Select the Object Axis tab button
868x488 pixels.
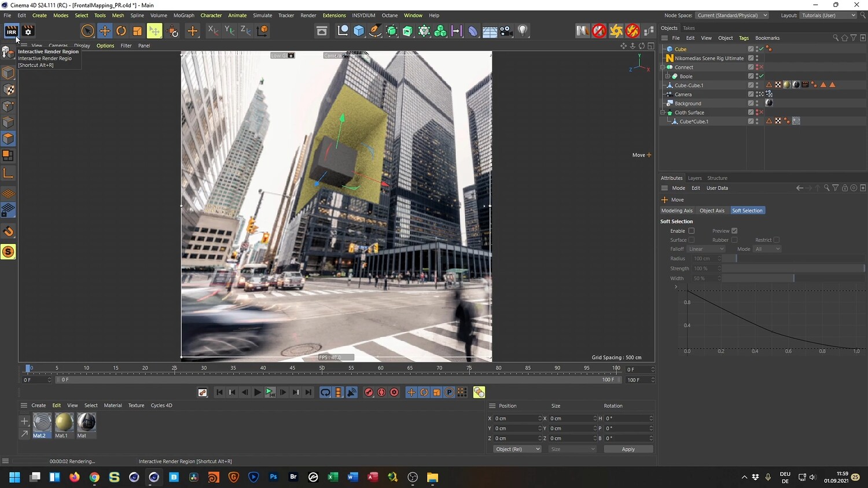[712, 210]
